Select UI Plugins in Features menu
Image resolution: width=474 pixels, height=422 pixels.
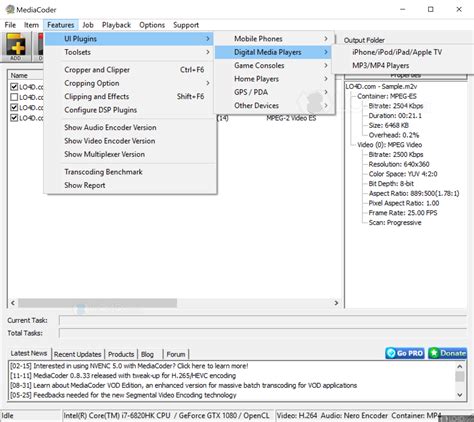[129, 39]
